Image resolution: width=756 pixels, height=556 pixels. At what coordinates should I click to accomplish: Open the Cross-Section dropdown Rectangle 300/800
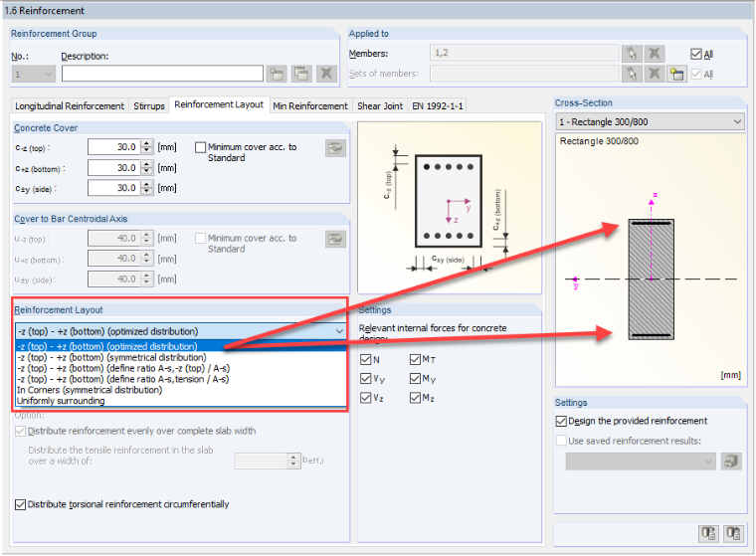[650, 121]
